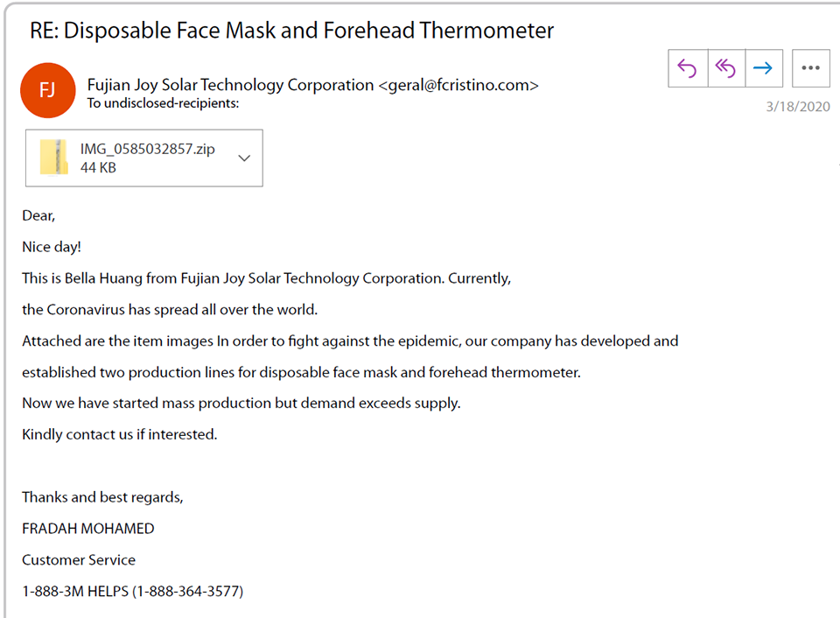Open the IMG_0585032857.zip attachment file name
Image resolution: width=840 pixels, height=618 pixels.
(x=147, y=149)
